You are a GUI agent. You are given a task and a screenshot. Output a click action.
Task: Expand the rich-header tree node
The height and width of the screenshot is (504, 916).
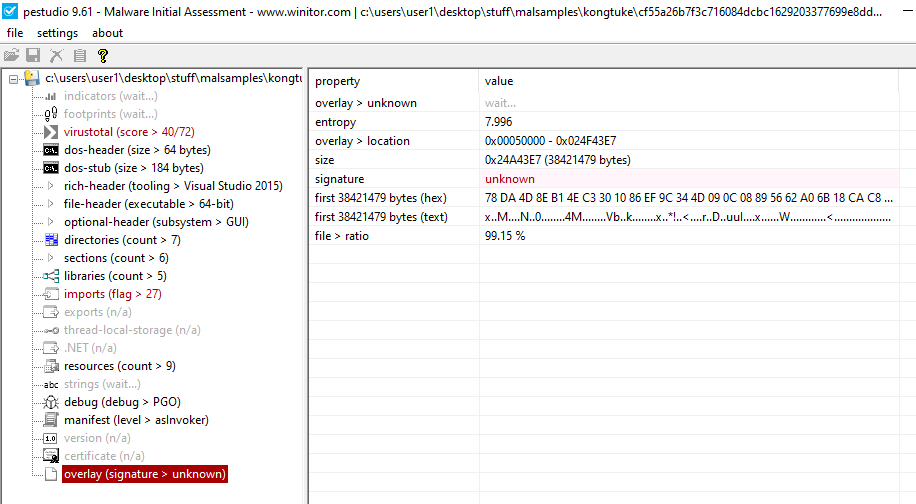click(51, 186)
